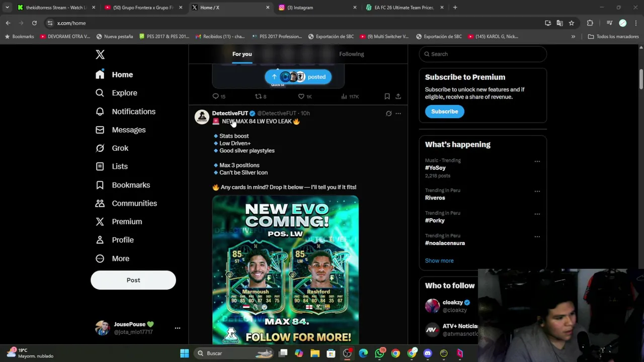The image size is (644, 362).
Task: Open more options on DetectiveFUT post
Action: coord(398,114)
